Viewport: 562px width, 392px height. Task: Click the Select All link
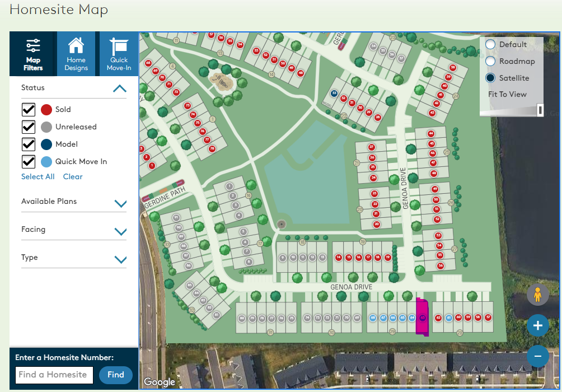(x=38, y=176)
